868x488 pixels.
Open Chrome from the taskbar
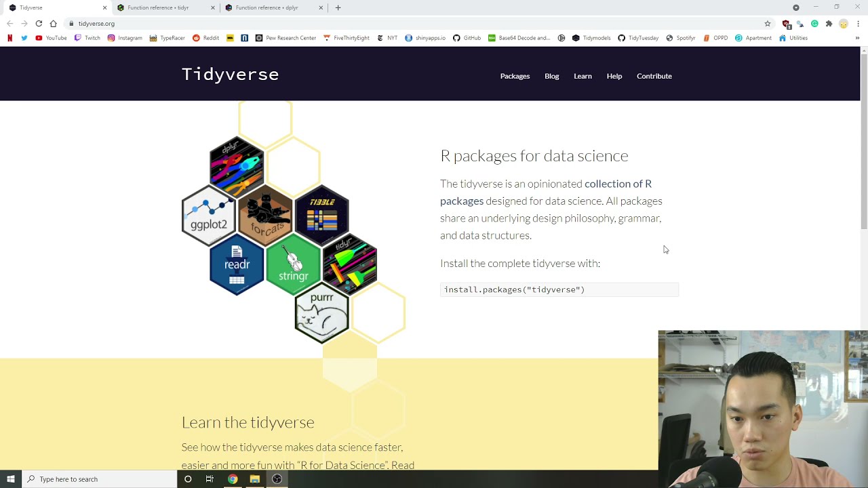pyautogui.click(x=233, y=479)
